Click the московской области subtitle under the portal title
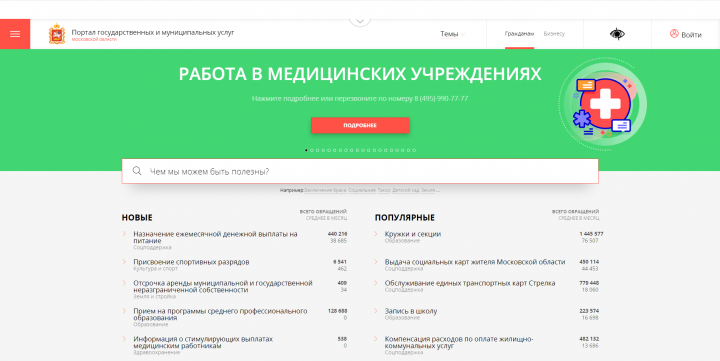The height and width of the screenshot is (361, 720). [94, 39]
